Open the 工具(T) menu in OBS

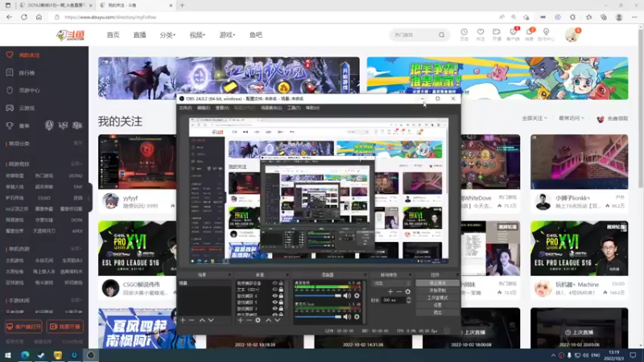pos(294,108)
